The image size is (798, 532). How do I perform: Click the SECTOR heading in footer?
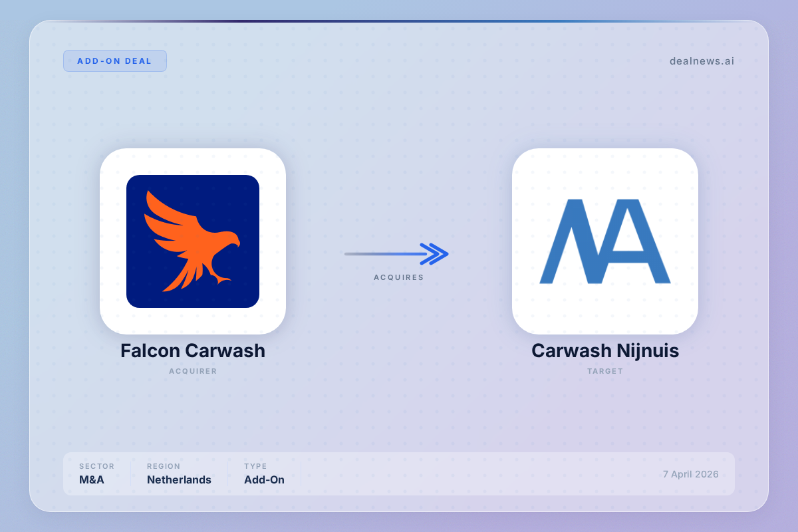point(96,466)
